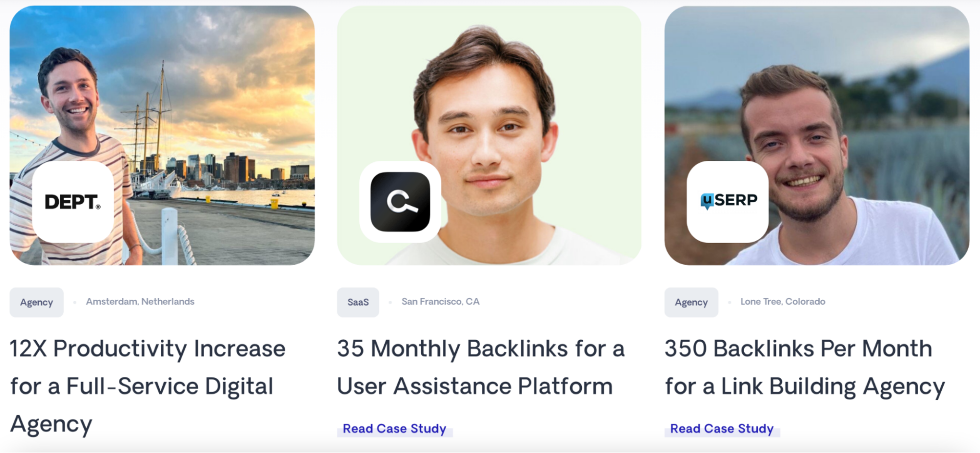This screenshot has height=453, width=980.
Task: Open Read Case Study on the Link Building Agency card
Action: tap(721, 428)
